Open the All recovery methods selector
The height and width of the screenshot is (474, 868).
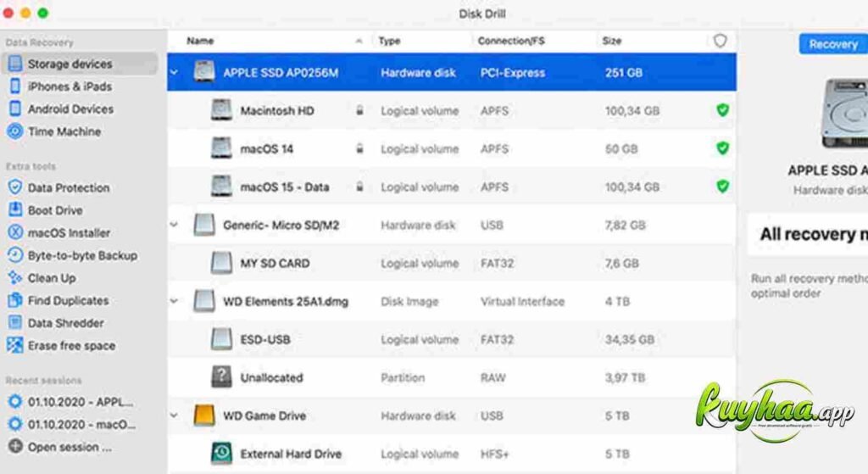(x=808, y=234)
